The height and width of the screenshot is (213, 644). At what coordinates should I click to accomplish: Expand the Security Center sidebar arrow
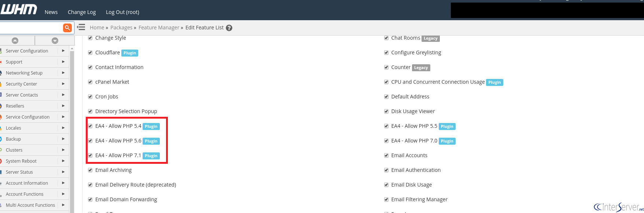[x=63, y=84]
